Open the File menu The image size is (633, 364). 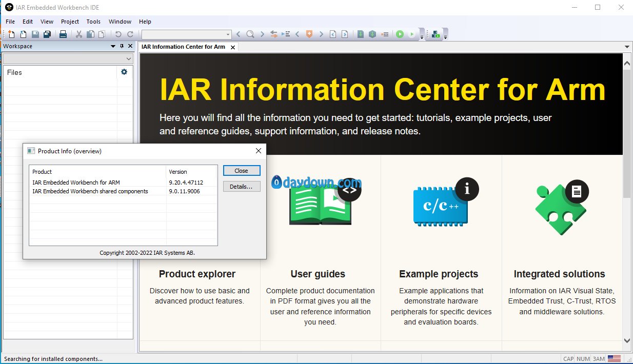(x=10, y=22)
